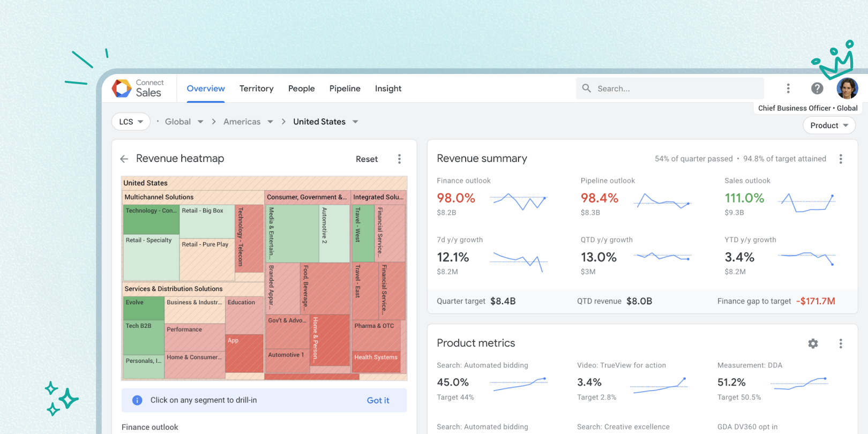The width and height of the screenshot is (868, 434).
Task: Click the user profile avatar
Action: pyautogui.click(x=847, y=88)
